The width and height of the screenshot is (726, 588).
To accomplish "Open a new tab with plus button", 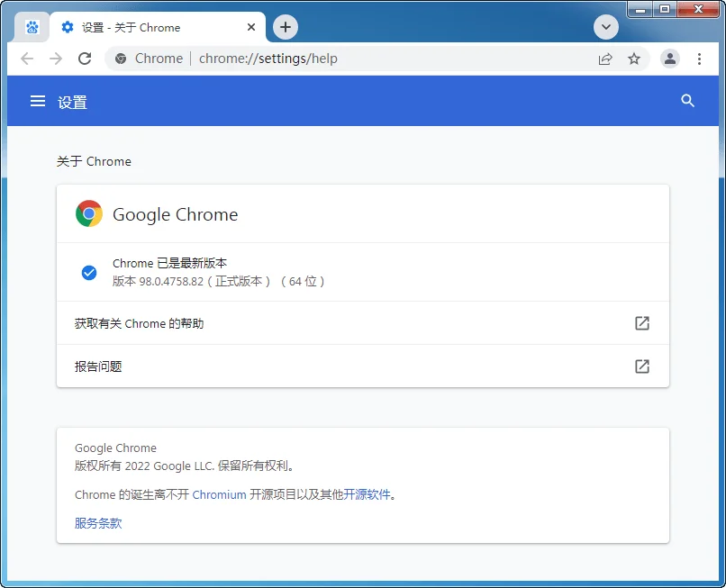I will pos(286,27).
